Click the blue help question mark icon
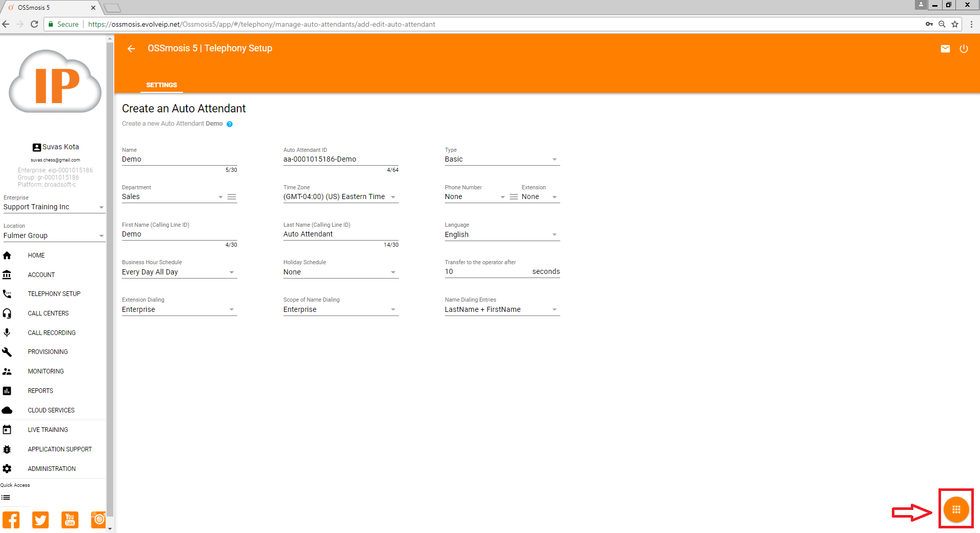The width and height of the screenshot is (980, 533). pyautogui.click(x=230, y=124)
